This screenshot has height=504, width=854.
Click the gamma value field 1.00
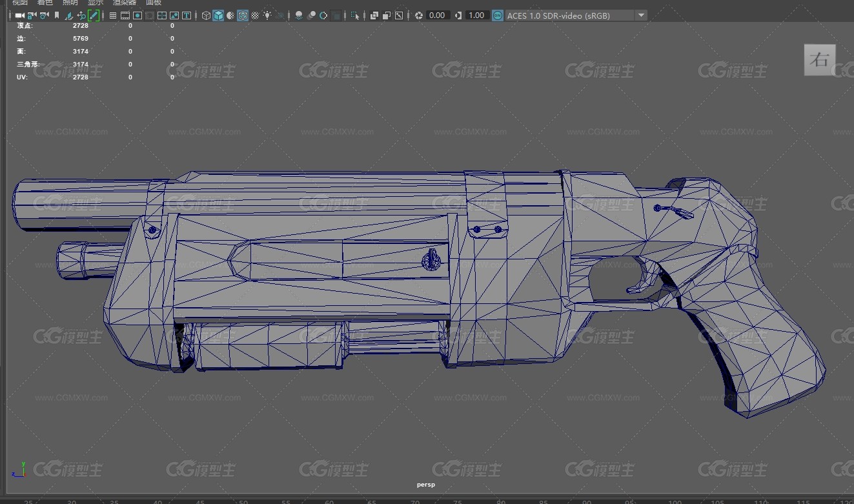tap(476, 15)
